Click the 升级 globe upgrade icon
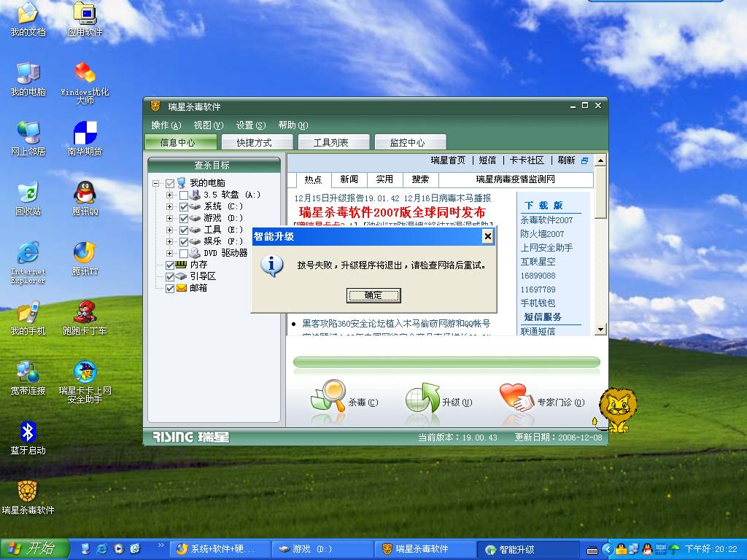 pos(422,397)
